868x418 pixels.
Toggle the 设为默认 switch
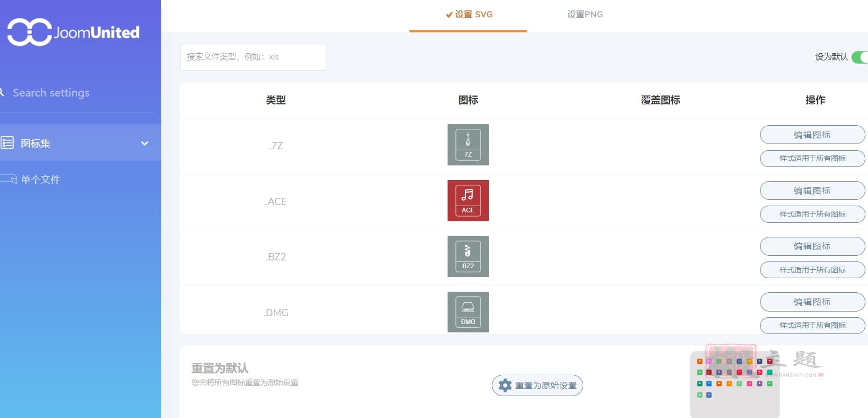tap(860, 57)
